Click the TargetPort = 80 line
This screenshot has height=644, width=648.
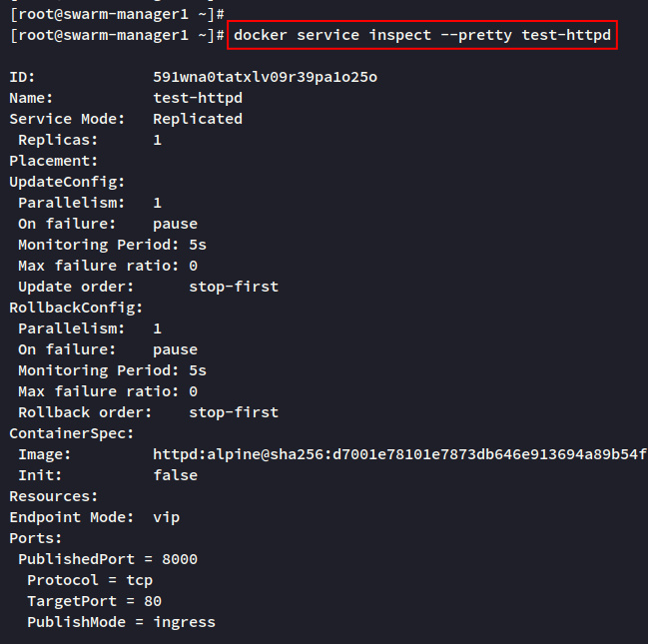tap(94, 601)
